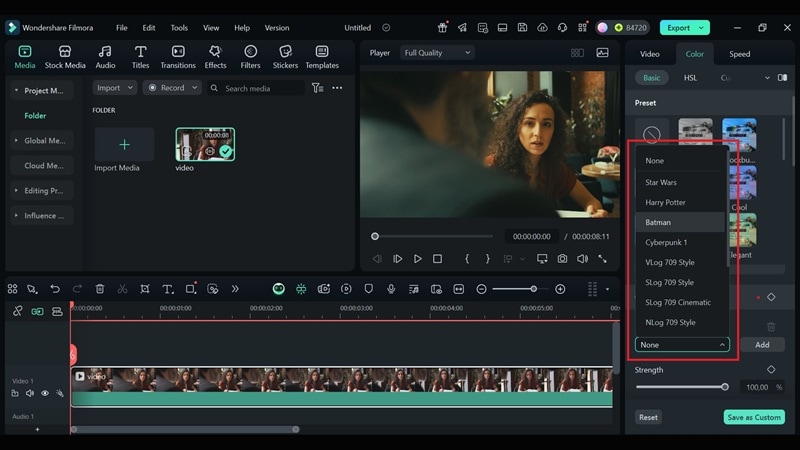Click the save project disk icon
The height and width of the screenshot is (450, 800).
coord(522,28)
